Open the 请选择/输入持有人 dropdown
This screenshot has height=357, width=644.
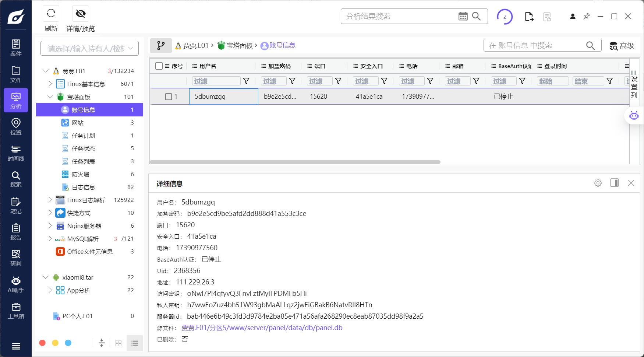89,48
